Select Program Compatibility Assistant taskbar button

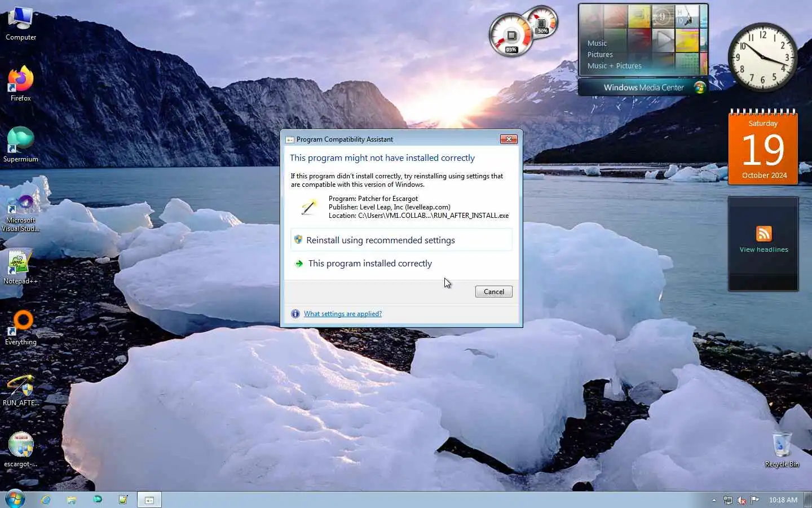[149, 500]
